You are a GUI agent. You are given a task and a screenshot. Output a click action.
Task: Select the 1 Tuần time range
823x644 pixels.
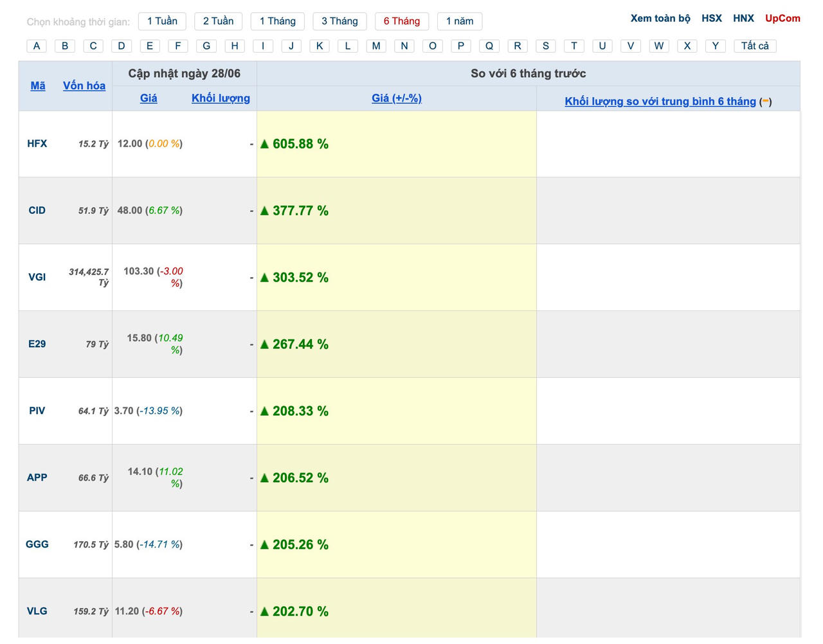pos(162,21)
